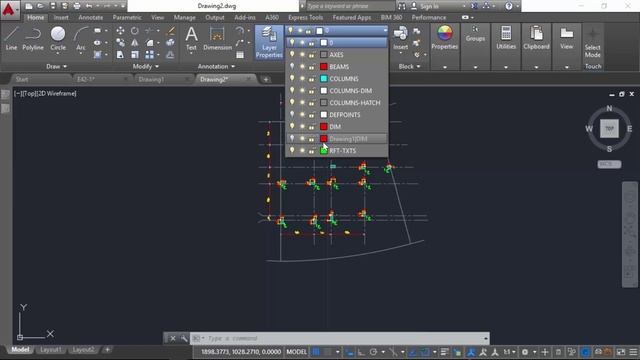The image size is (640, 360).
Task: Click the Move tool icon
Action: [120, 31]
